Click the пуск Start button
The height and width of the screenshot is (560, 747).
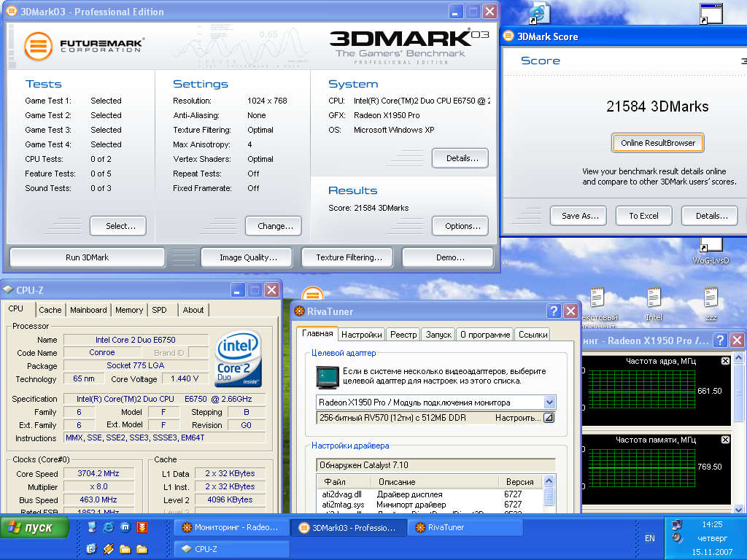click(34, 528)
